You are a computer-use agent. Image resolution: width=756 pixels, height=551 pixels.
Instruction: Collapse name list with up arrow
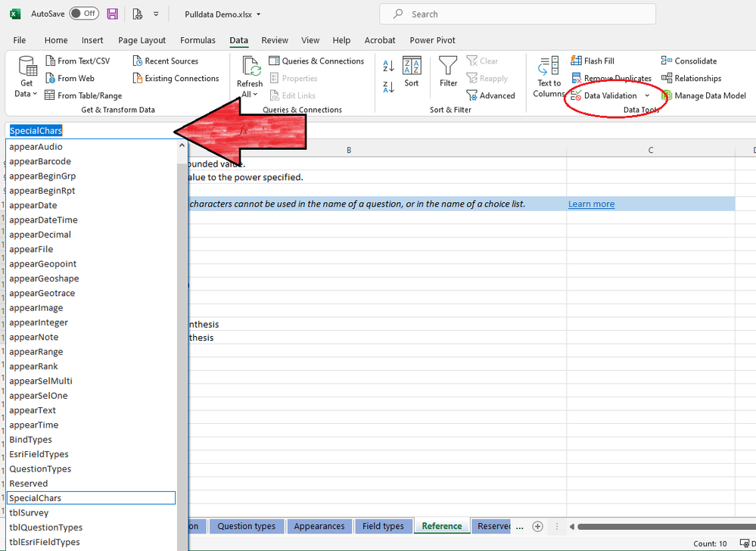click(182, 145)
